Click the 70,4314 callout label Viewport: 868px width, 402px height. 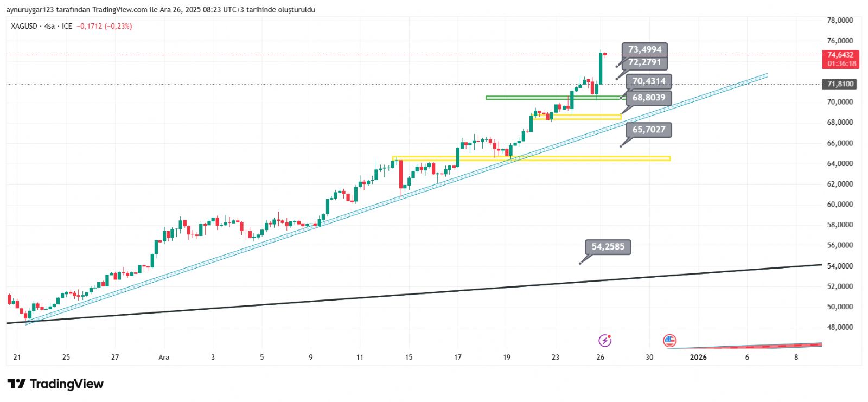click(x=649, y=81)
